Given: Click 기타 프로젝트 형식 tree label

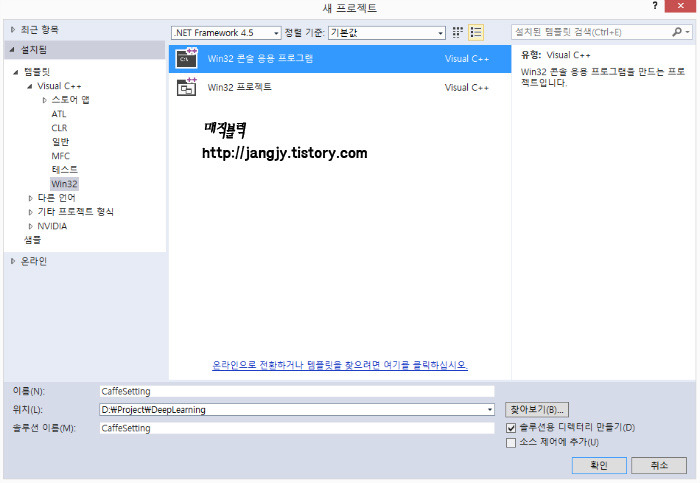Looking at the screenshot, I should pos(75,211).
